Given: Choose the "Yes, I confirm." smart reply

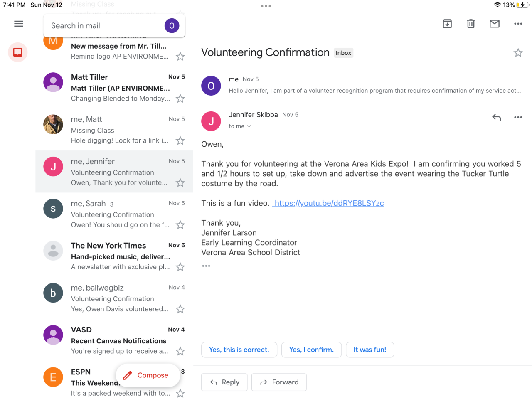Looking at the screenshot, I should [x=311, y=350].
